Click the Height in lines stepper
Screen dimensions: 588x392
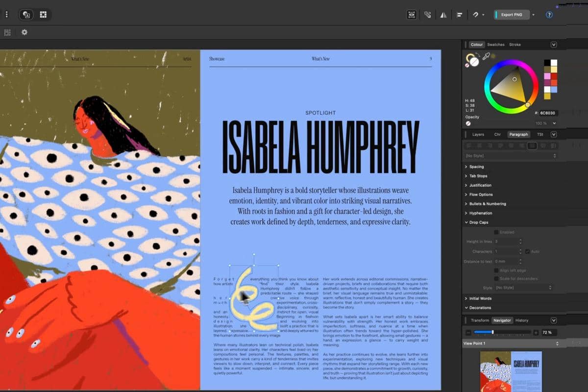pyautogui.click(x=520, y=242)
